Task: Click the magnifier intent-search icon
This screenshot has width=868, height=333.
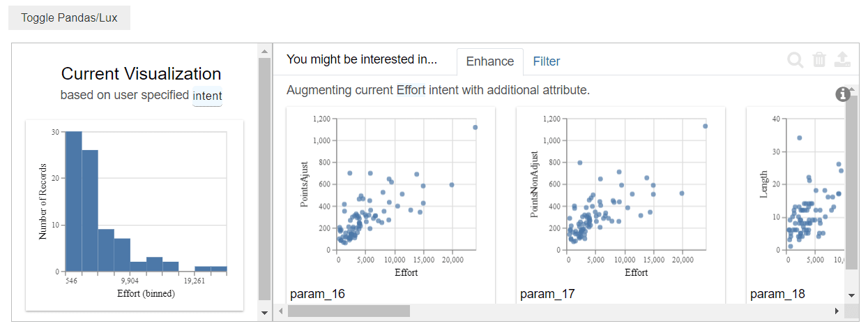Action: [x=795, y=60]
